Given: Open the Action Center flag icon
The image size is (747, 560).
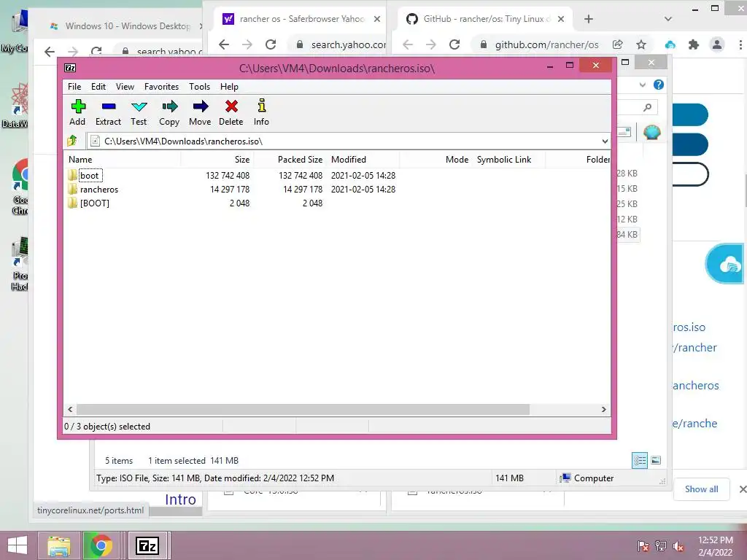Looking at the screenshot, I should pos(643,546).
